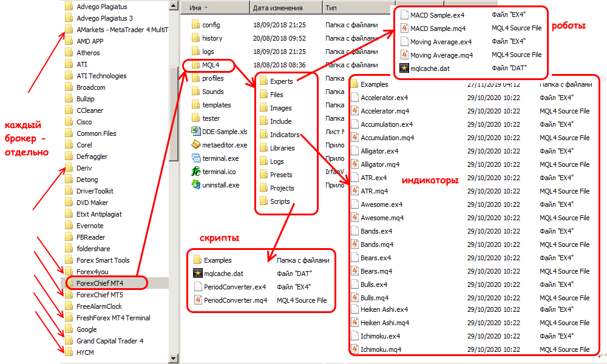Click the Bands.ex4 file icon

tap(354, 231)
